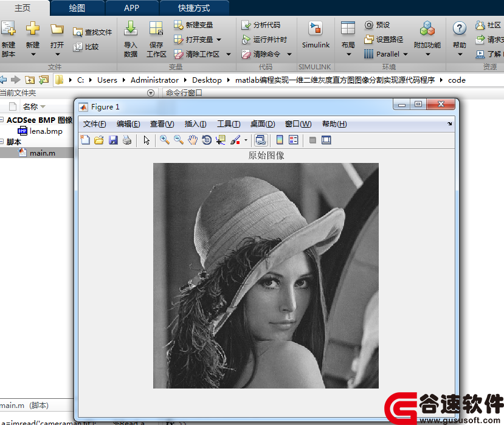The width and height of the screenshot is (504, 425).
Task: Toggle the Zoom Out tool in Figure 1
Action: pos(179,140)
